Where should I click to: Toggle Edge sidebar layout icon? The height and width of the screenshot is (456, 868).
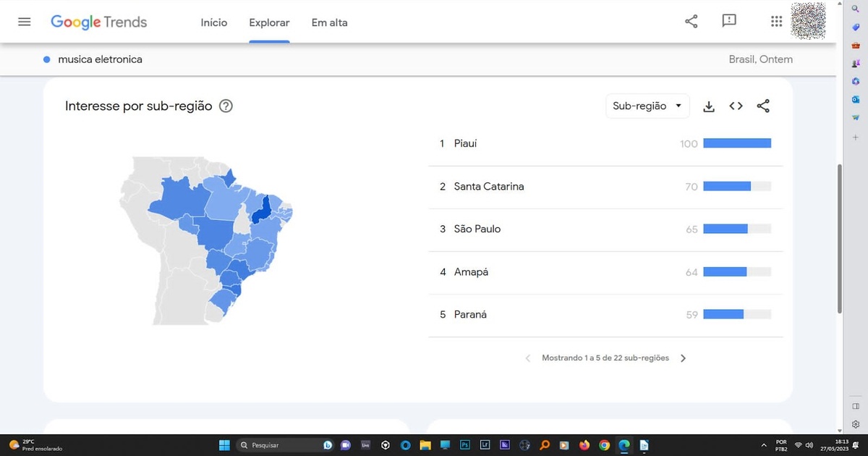click(x=856, y=406)
